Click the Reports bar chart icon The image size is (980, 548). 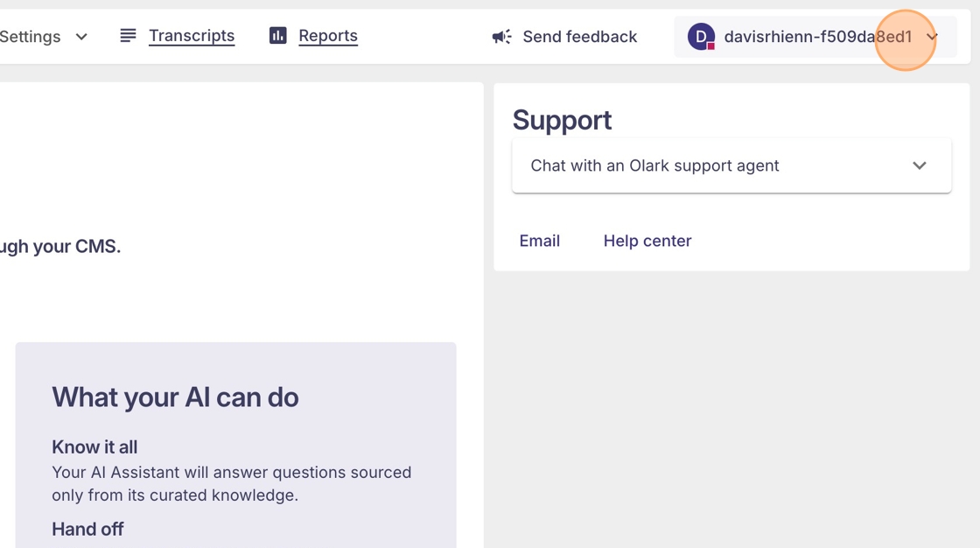[x=277, y=35]
